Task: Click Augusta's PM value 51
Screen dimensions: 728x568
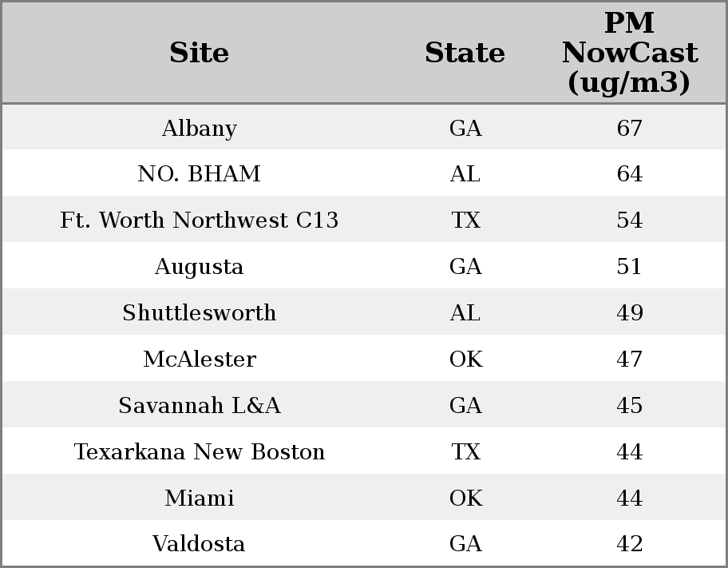Action: click(629, 267)
